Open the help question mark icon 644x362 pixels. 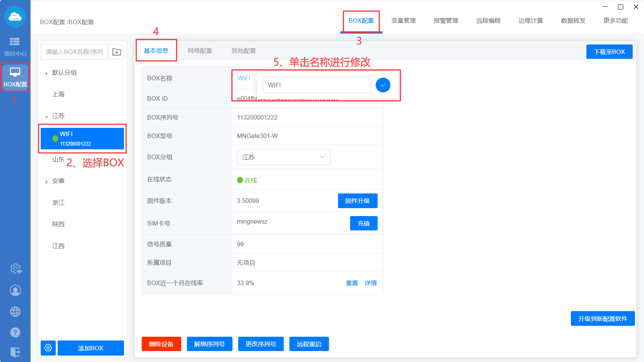click(15, 332)
